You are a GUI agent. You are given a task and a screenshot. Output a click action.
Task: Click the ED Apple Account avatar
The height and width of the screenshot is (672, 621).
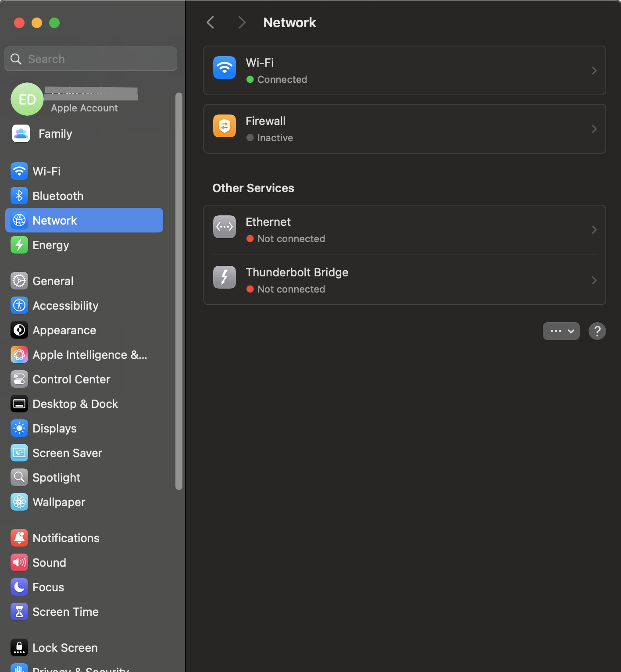coord(27,99)
